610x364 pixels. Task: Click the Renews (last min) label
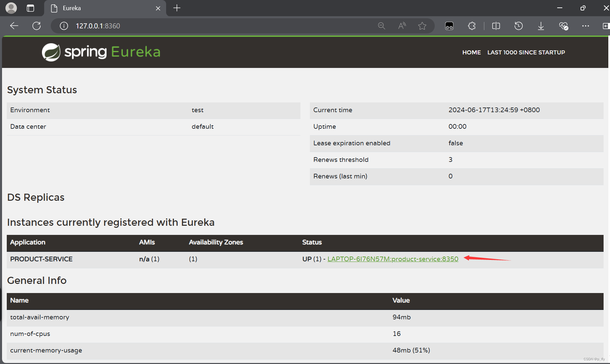tap(340, 176)
